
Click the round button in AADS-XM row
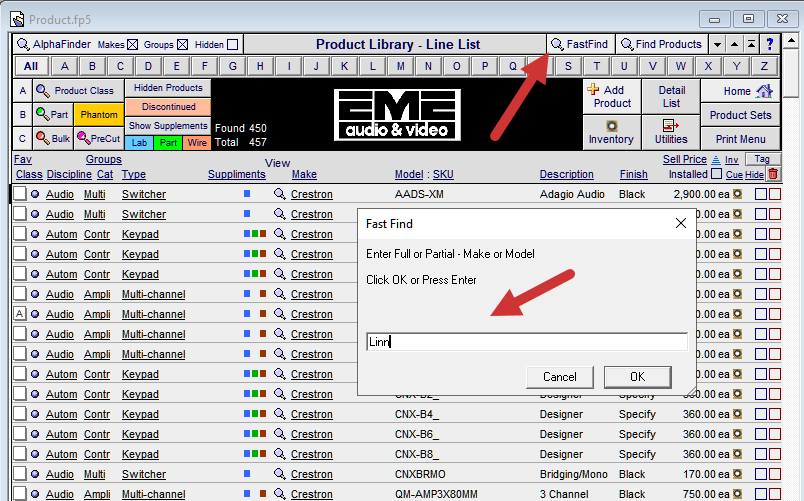coord(35,194)
